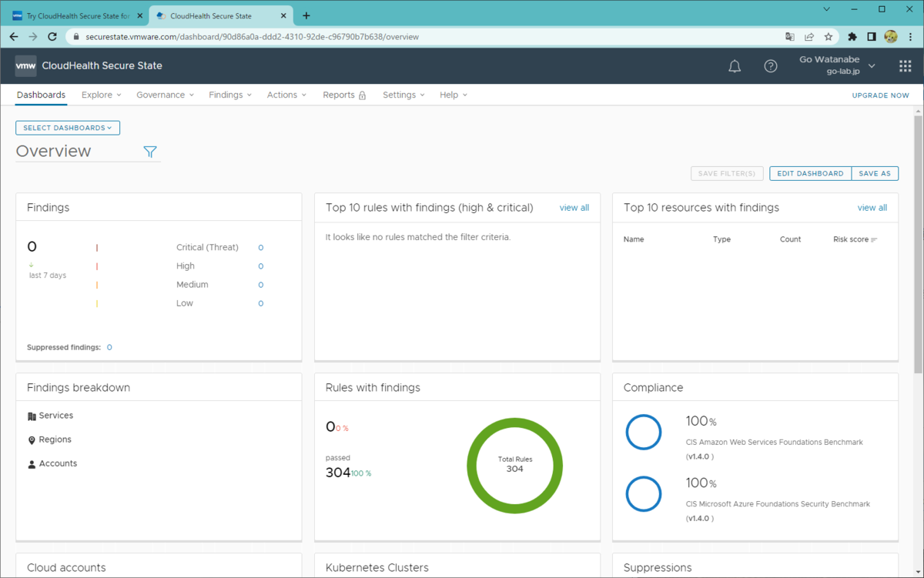
Task: Open the Chrome profile avatar
Action: 891,36
